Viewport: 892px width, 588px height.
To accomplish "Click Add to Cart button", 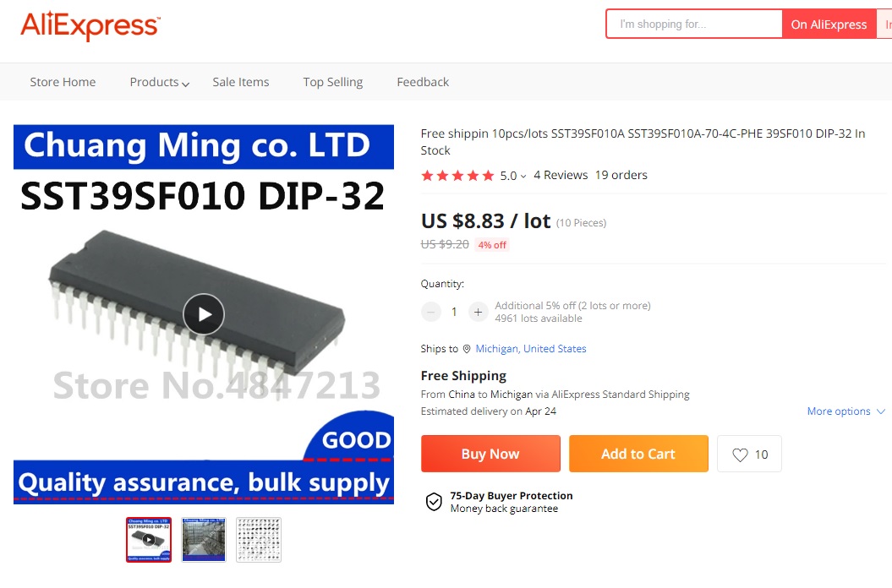I will pos(638,454).
